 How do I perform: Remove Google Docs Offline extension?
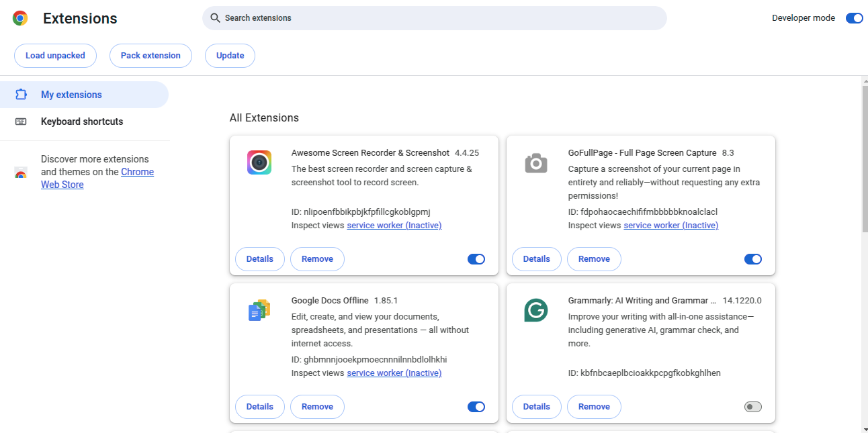click(x=317, y=407)
